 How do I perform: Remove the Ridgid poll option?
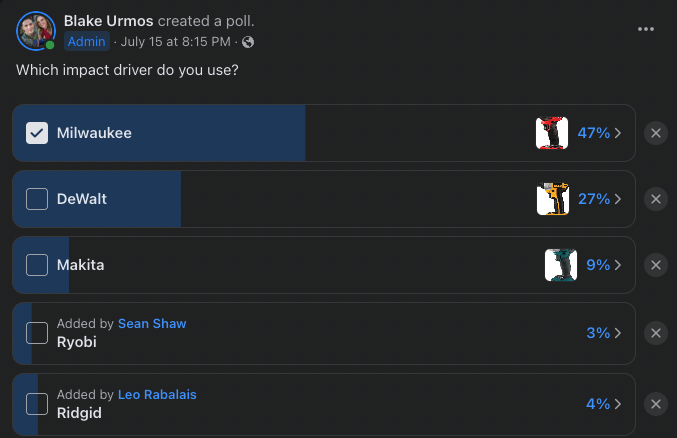coord(656,404)
